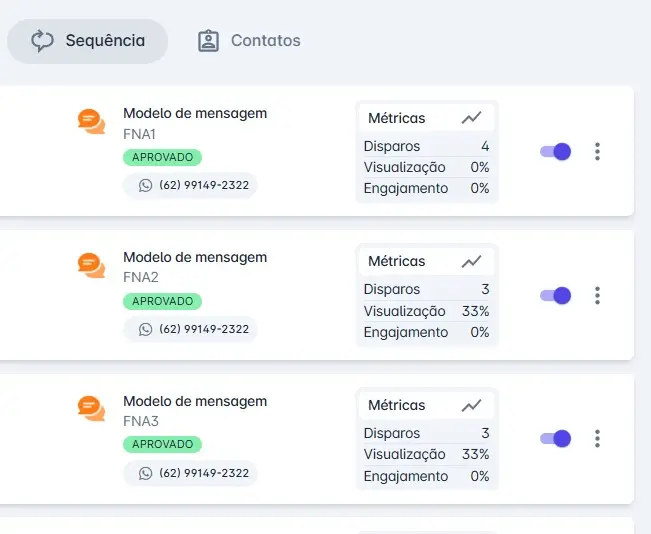The width and height of the screenshot is (651, 534).
Task: Click the orange chat icon for FNA2
Action: (91, 265)
